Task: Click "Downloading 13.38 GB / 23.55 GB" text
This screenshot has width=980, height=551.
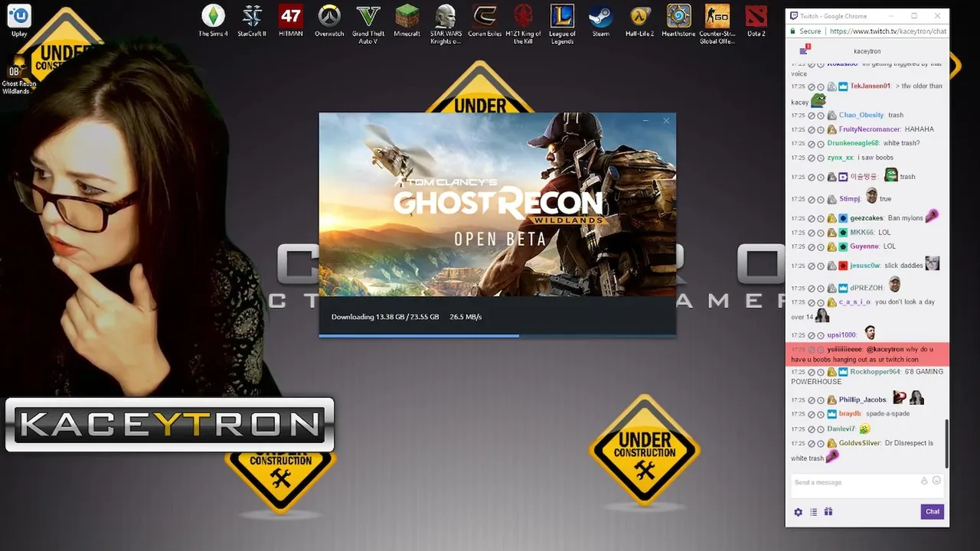Action: pos(385,317)
